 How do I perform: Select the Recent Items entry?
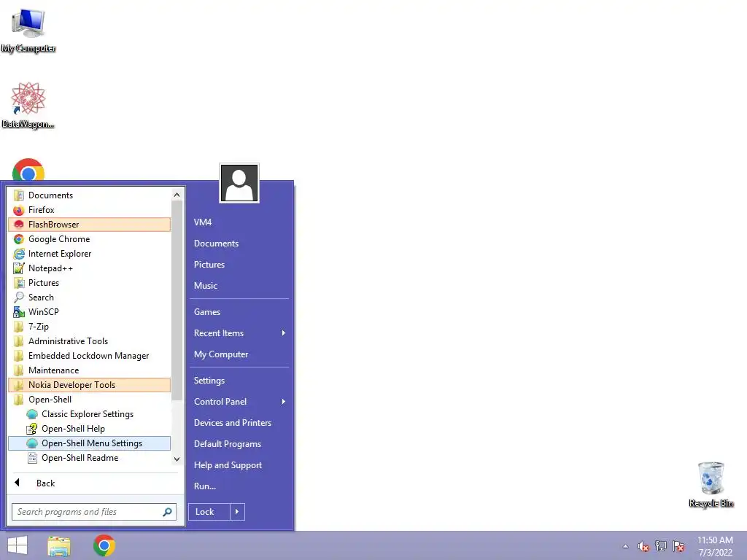click(239, 333)
